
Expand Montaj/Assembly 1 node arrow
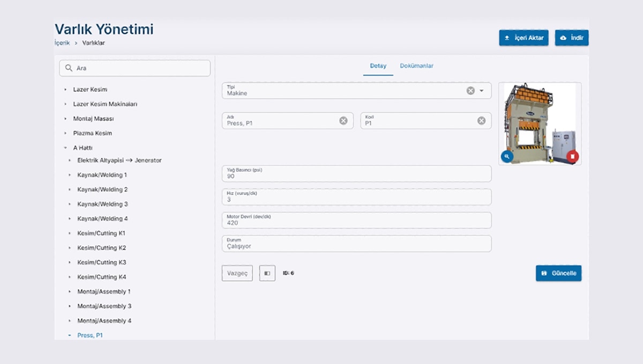(x=70, y=292)
